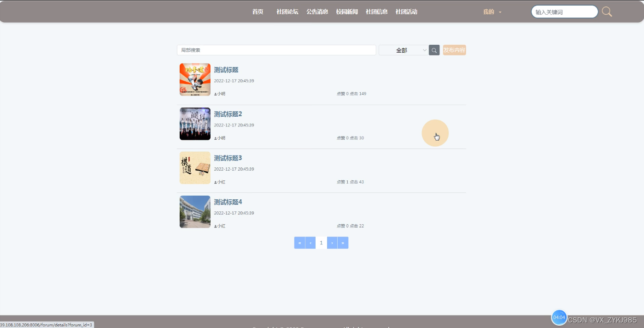Focus the 局部搜索 search field
The width and height of the screenshot is (644, 328).
click(x=276, y=50)
